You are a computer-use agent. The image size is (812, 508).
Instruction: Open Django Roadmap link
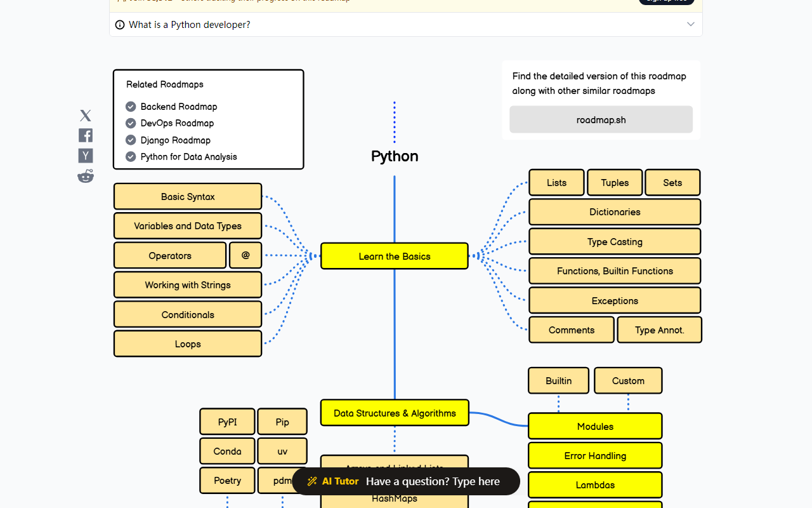point(176,140)
